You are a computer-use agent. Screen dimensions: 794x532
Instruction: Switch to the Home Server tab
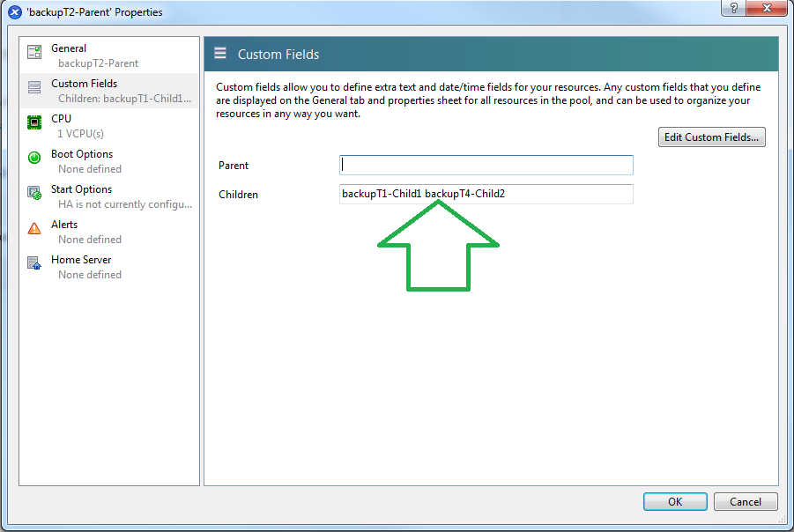(109, 267)
